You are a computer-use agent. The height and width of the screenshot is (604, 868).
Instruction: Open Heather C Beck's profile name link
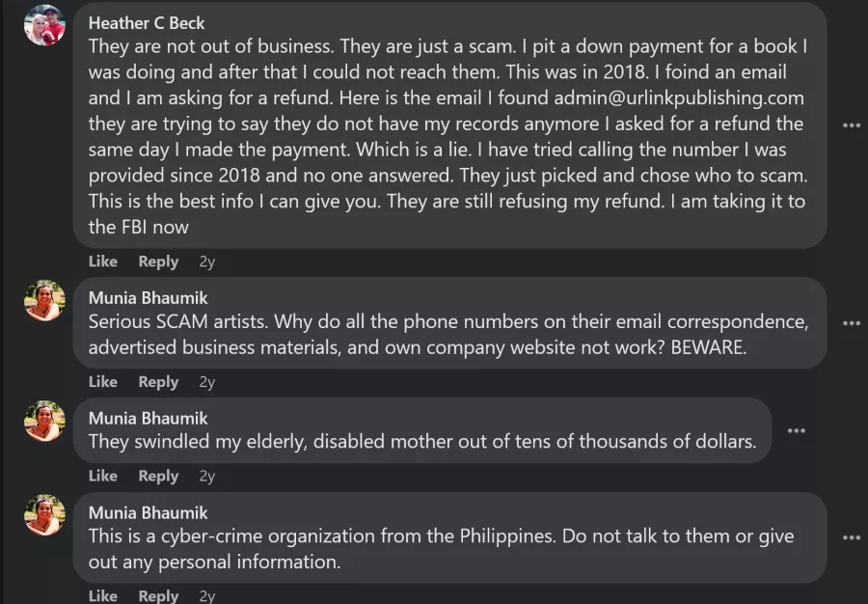point(147,22)
